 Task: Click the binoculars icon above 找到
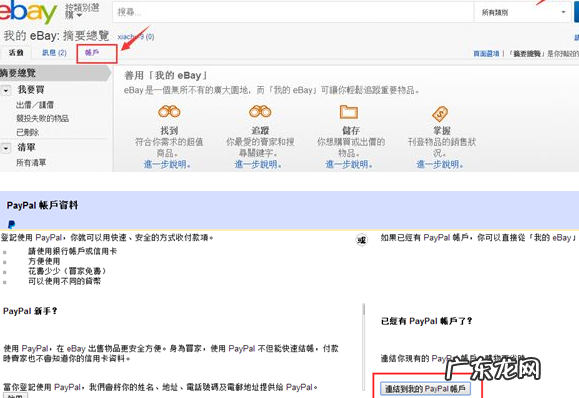tap(169, 111)
